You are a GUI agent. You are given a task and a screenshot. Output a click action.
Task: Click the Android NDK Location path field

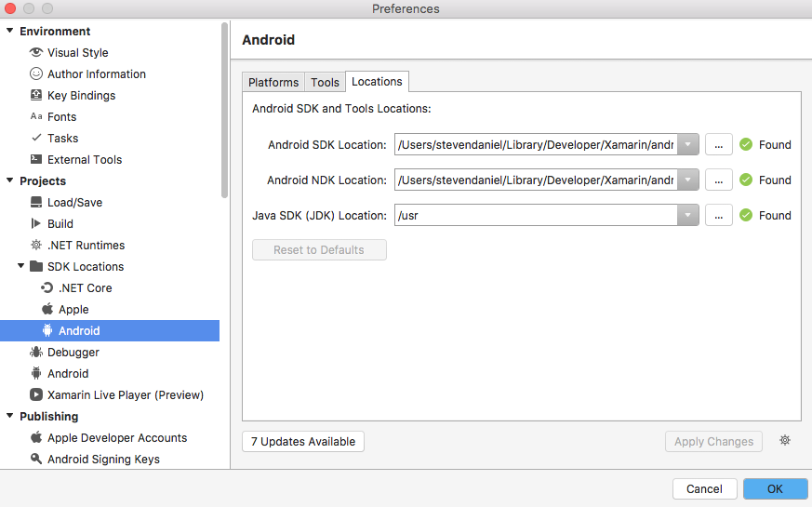[536, 180]
